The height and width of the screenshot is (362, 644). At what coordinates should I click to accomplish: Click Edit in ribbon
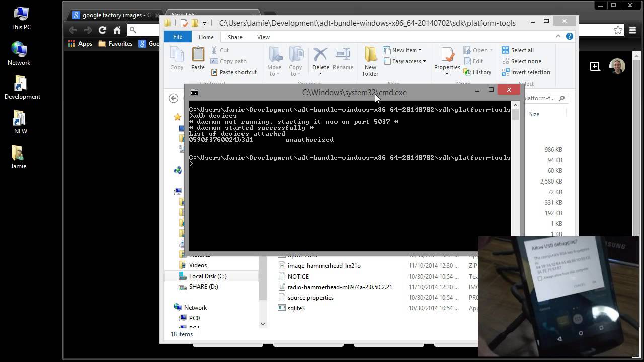click(473, 61)
